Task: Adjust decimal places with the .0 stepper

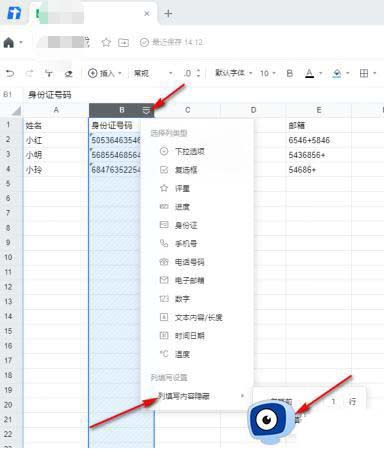Action: coord(192,73)
